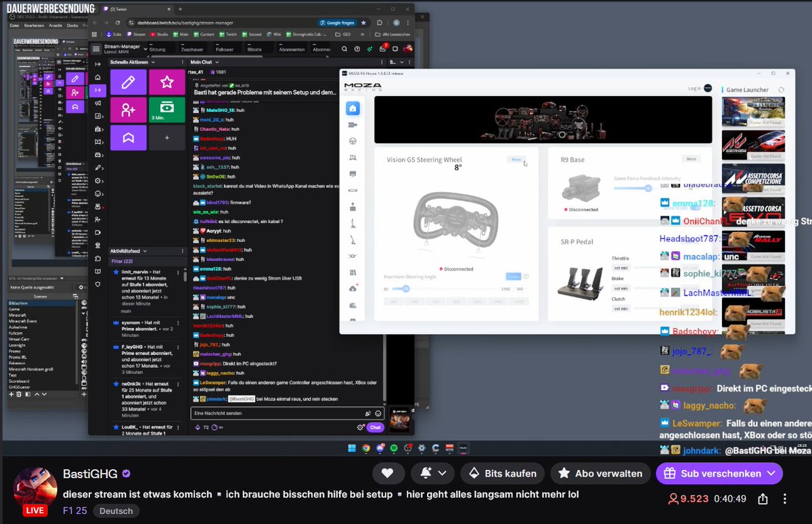The height and width of the screenshot is (524, 812).
Task: Open Twitch dashboard hamburger menu
Action: (x=96, y=49)
